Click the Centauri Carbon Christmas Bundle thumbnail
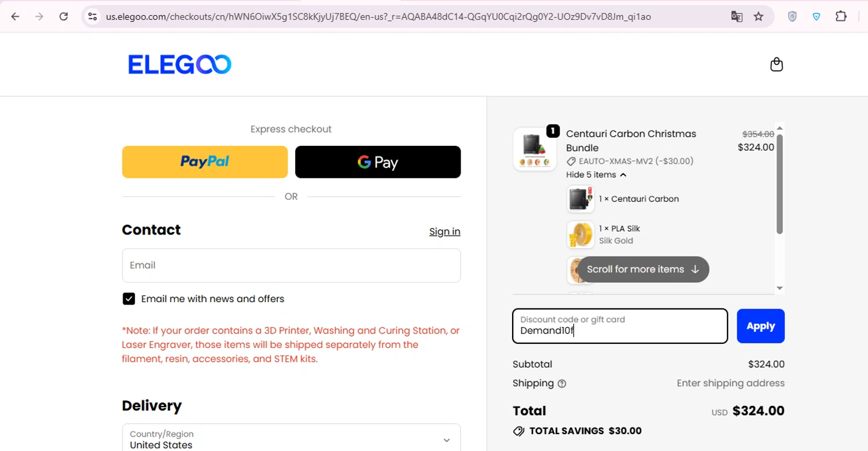The image size is (868, 451). 535,149
